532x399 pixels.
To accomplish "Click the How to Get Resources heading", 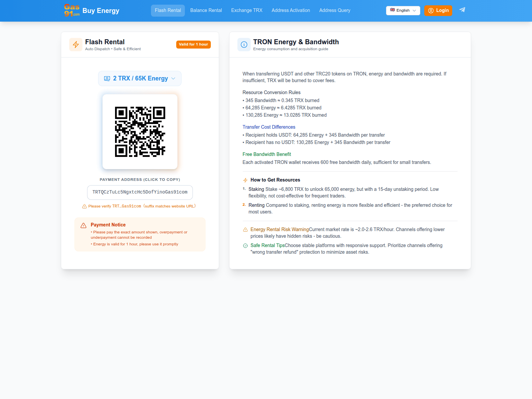I will click(275, 180).
